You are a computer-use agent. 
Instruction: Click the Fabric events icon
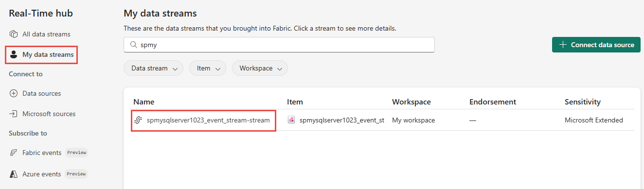coord(14,153)
